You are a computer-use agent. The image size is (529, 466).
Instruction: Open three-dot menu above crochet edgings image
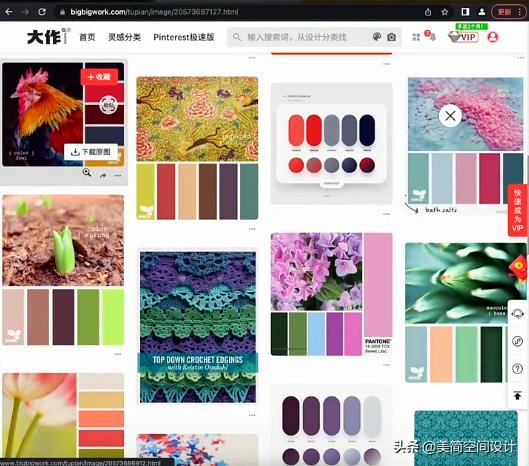pos(252,229)
